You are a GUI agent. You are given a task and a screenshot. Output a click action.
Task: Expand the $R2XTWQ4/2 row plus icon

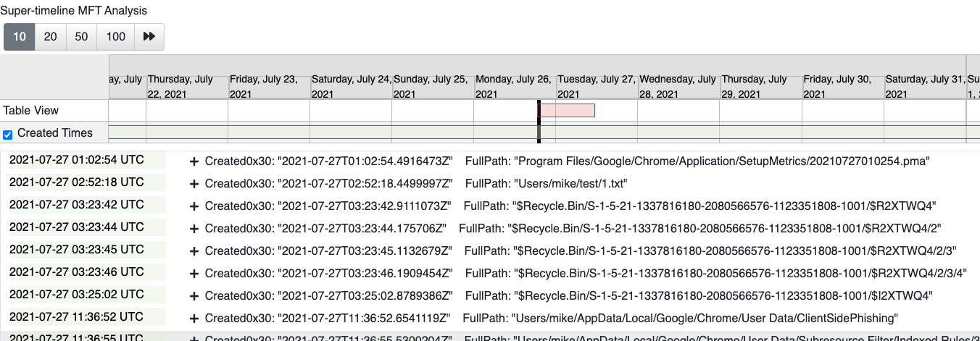[194, 228]
